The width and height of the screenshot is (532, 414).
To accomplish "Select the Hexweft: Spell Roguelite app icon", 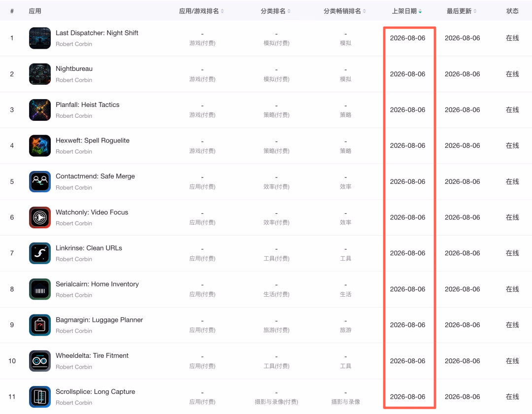I will [40, 145].
